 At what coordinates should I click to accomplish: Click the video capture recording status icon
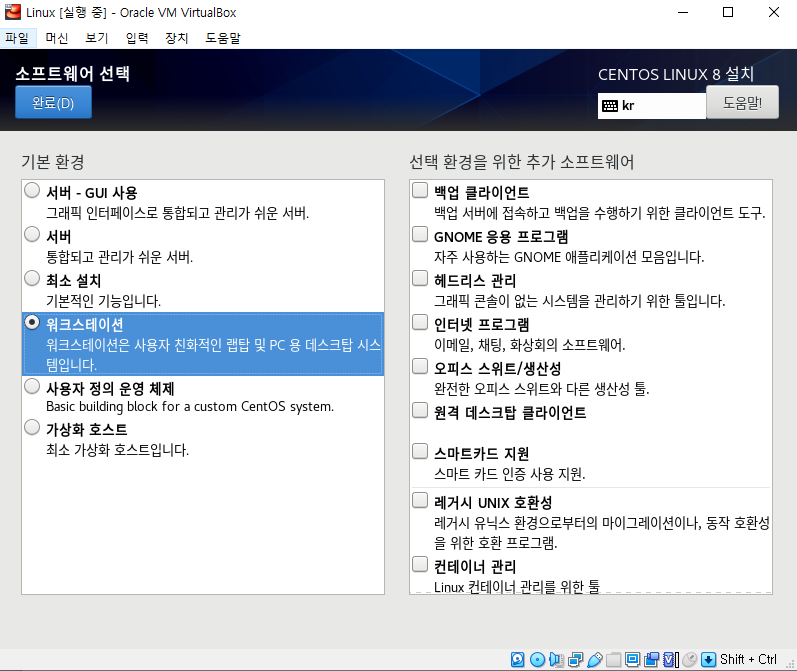651,659
